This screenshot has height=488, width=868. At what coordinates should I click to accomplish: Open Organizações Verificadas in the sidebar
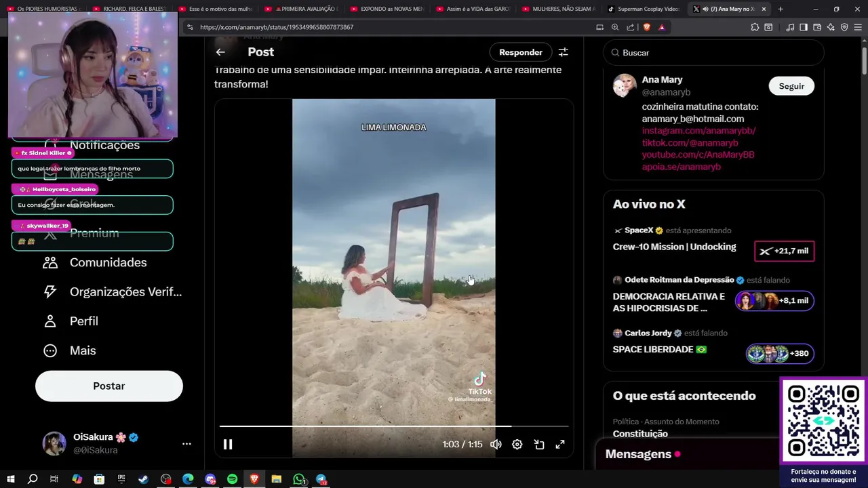click(113, 291)
